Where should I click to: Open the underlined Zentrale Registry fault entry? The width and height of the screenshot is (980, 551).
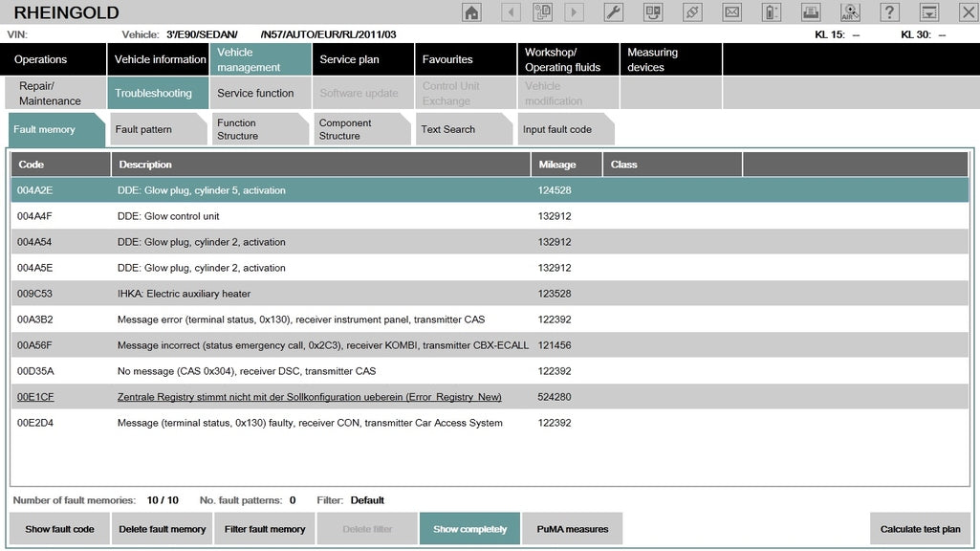click(x=308, y=396)
